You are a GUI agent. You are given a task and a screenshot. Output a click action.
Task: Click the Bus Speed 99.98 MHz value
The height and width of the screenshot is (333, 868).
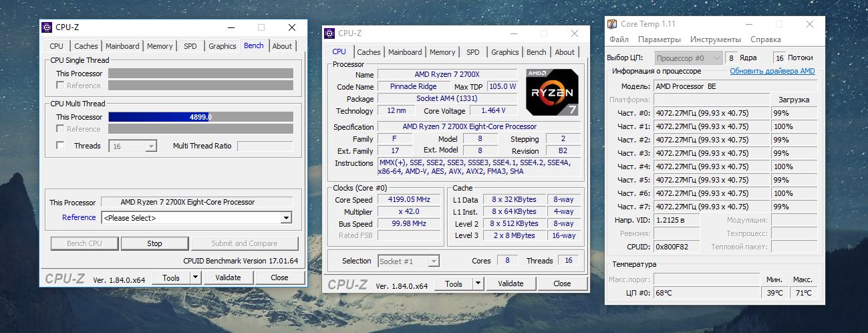coord(410,224)
